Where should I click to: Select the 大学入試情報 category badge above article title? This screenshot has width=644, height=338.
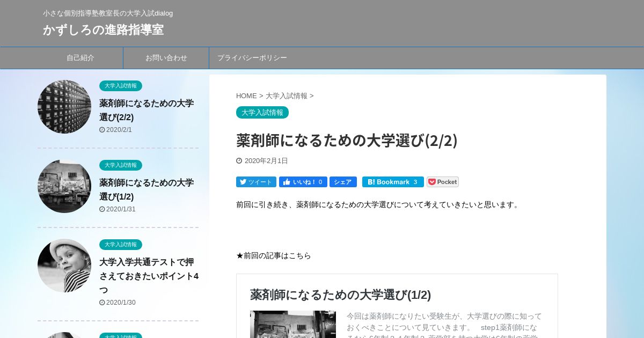[262, 113]
